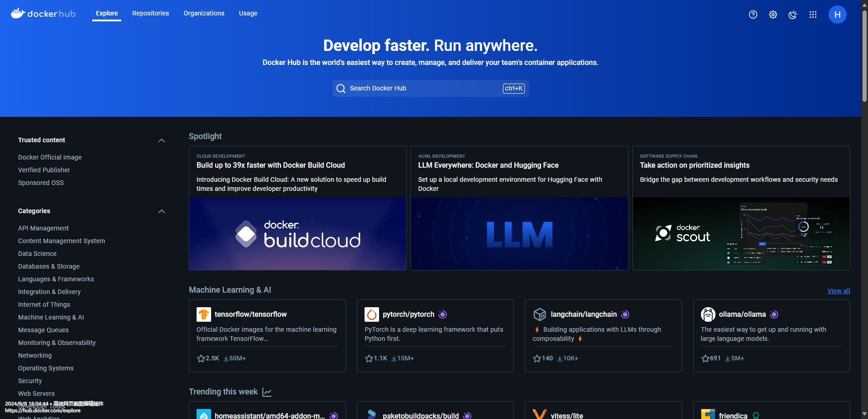Click the ollama logo icon
868x419 pixels.
[708, 314]
